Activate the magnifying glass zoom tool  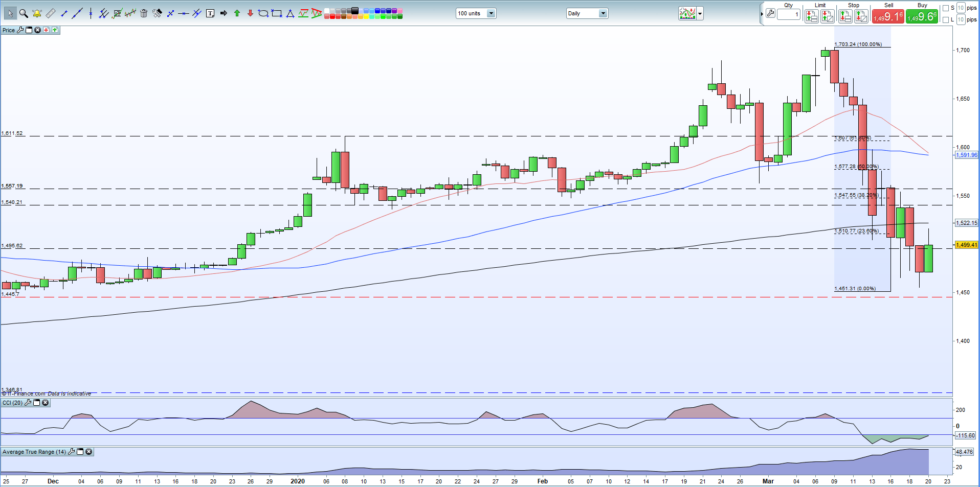[24, 13]
